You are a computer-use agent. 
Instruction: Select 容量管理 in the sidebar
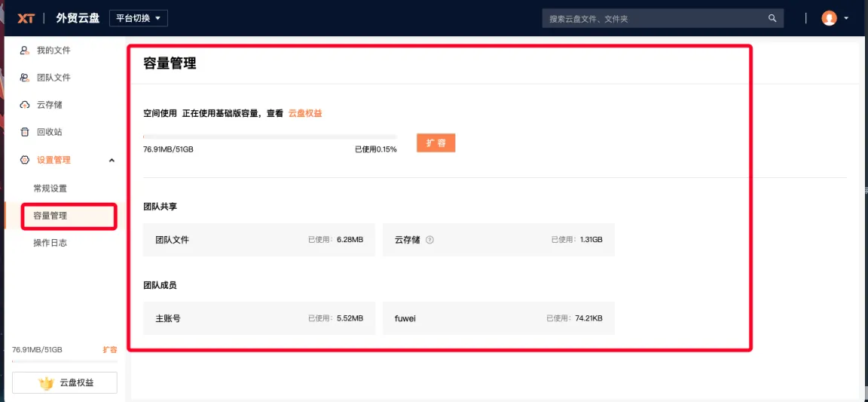(x=50, y=216)
